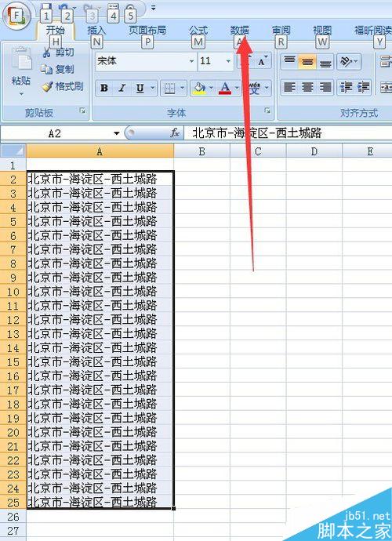
Task: Expand the font name dropdown
Action: 191,61
